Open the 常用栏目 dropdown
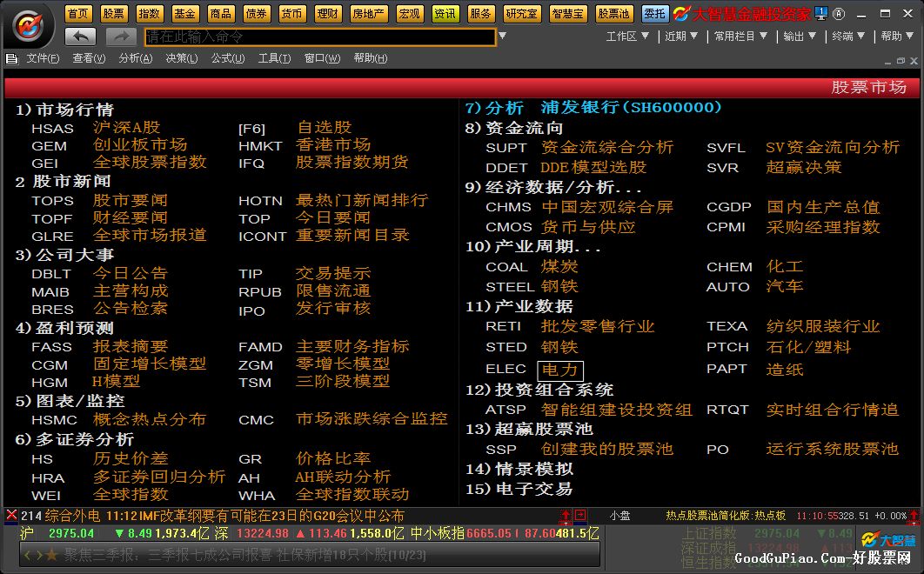 tap(740, 37)
